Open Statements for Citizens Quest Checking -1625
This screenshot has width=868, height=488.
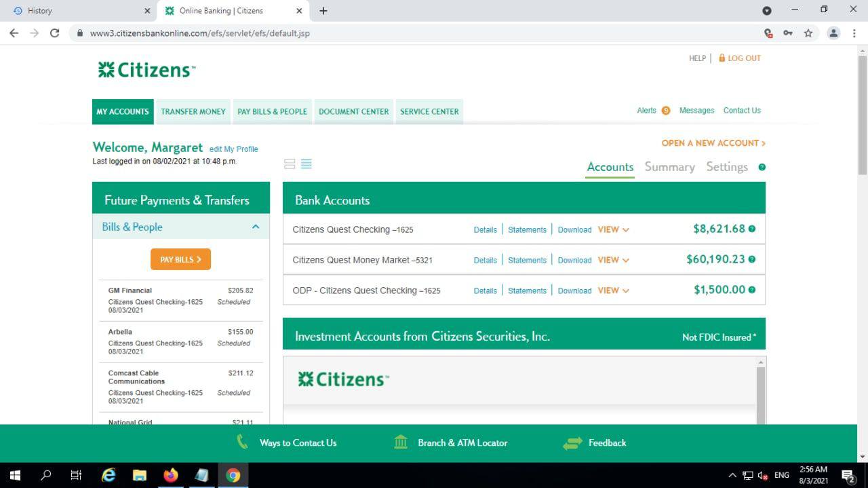click(527, 230)
